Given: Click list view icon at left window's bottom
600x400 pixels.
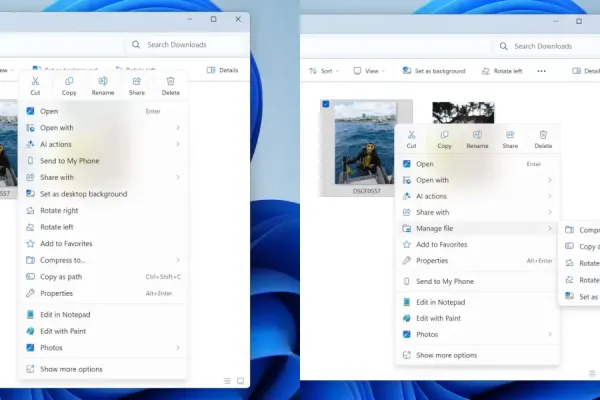Looking at the screenshot, I should [x=227, y=381].
